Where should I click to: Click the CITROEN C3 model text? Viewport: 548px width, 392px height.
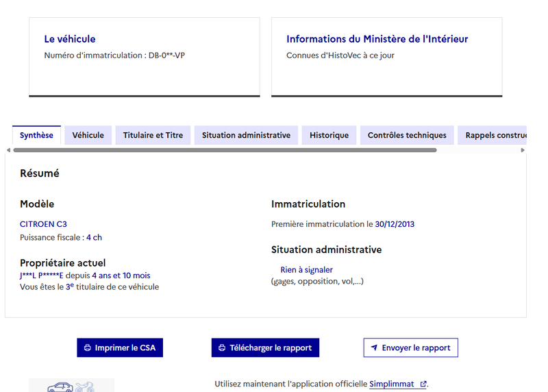[43, 224]
